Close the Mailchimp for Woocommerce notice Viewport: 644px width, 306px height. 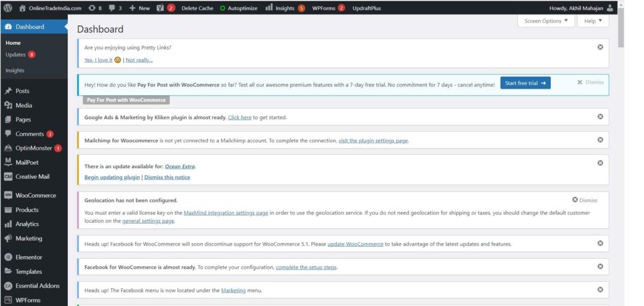[x=600, y=140]
